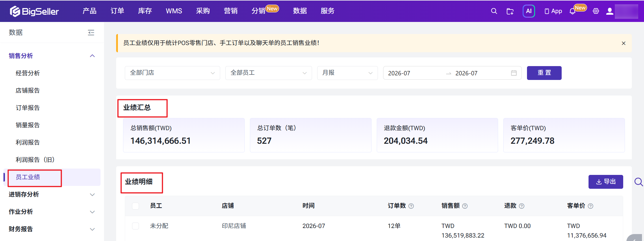Check the 未分配 row checkbox
The width and height of the screenshot is (644, 241).
point(136,226)
